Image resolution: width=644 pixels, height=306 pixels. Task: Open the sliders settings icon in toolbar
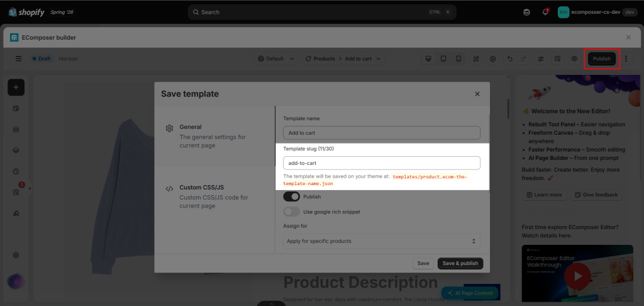[541, 59]
